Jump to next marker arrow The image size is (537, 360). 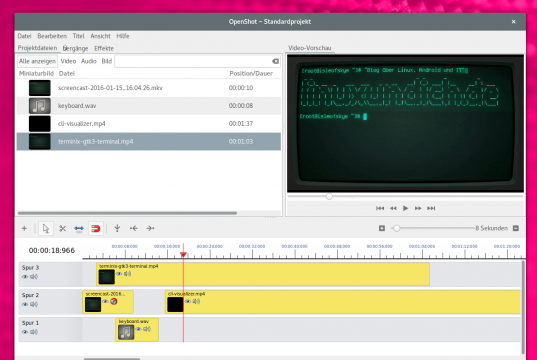tap(150, 228)
